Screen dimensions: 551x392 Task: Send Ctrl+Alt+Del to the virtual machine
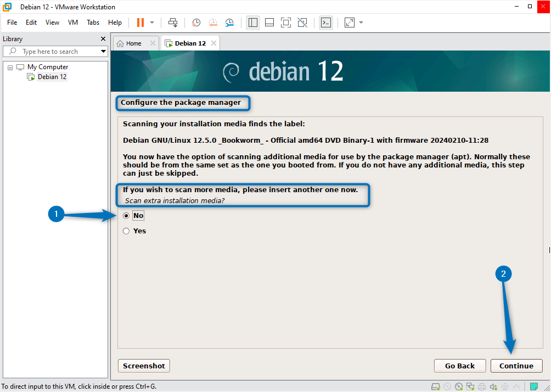pos(172,23)
